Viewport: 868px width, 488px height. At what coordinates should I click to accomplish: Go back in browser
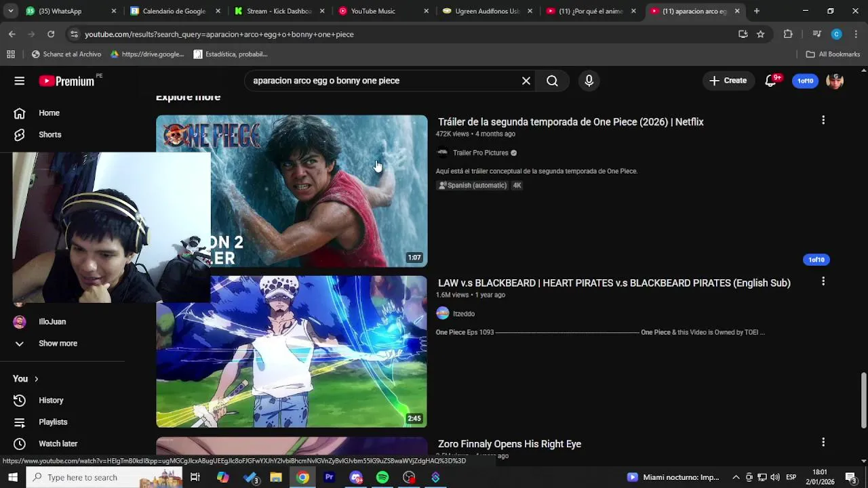12,34
